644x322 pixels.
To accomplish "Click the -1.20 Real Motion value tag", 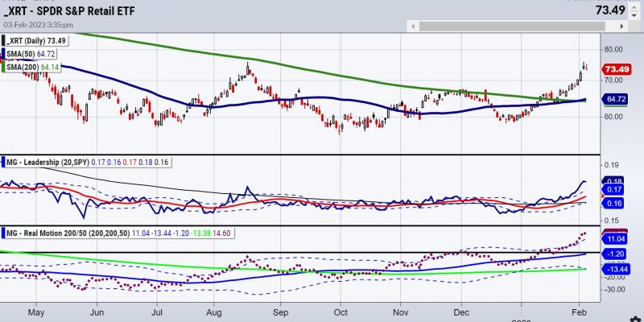I will click(615, 254).
